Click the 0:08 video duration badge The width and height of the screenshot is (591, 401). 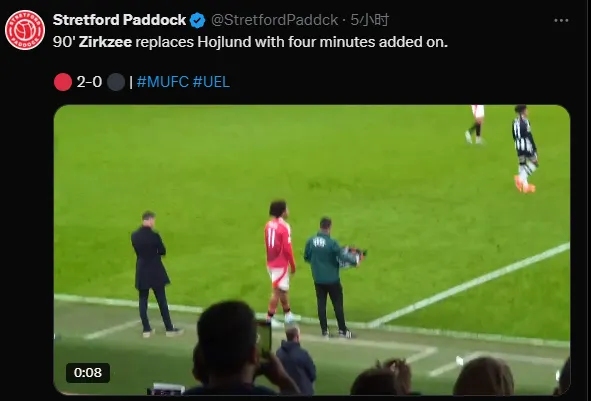(x=88, y=373)
